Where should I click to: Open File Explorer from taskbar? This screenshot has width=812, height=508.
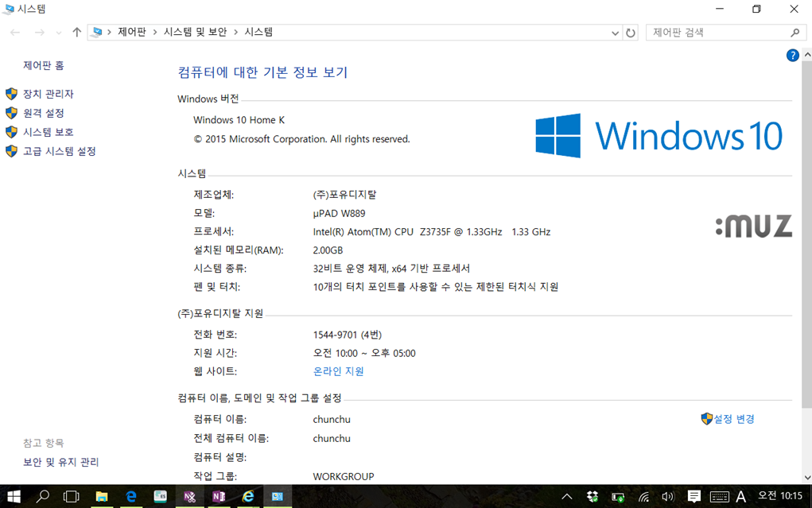point(102,497)
